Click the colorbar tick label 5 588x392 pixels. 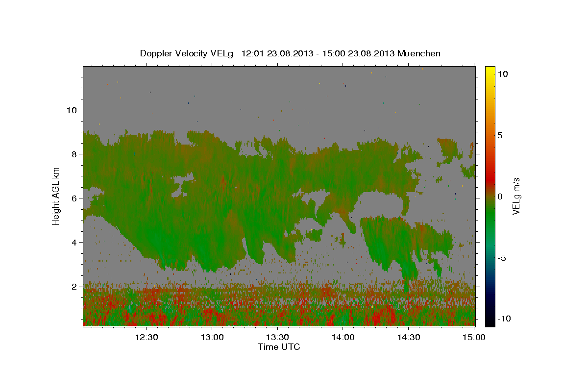click(500, 135)
